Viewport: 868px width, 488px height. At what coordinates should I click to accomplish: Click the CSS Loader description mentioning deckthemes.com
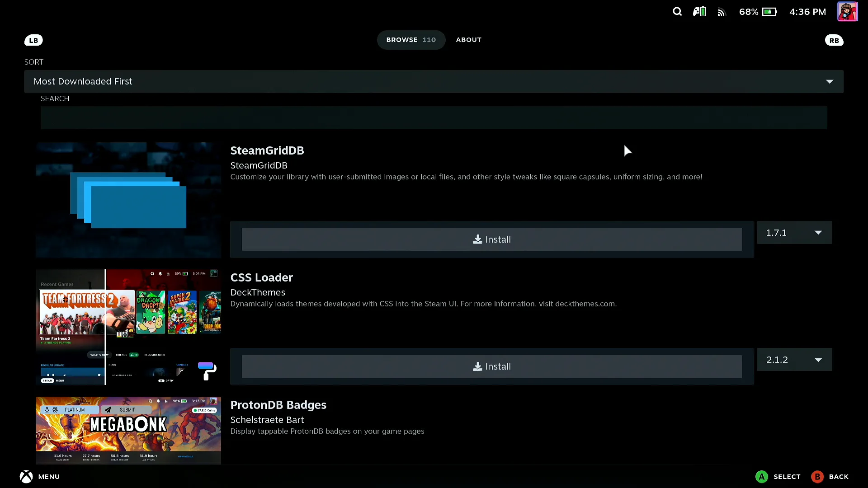pyautogui.click(x=424, y=304)
